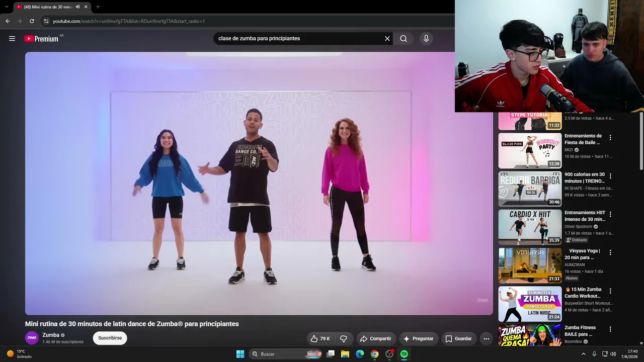Open options for Entrenamiento HIIT video
Screen dimensions: 644x362
point(610,214)
